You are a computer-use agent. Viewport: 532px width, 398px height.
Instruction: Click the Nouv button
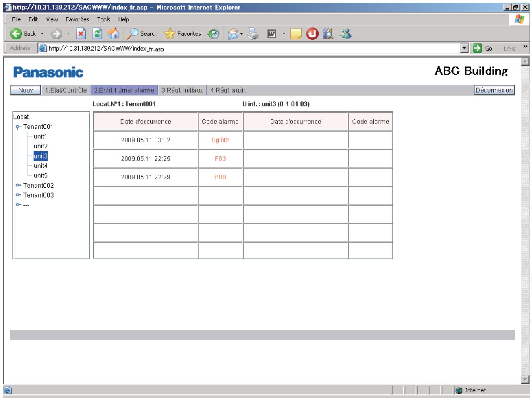click(25, 90)
